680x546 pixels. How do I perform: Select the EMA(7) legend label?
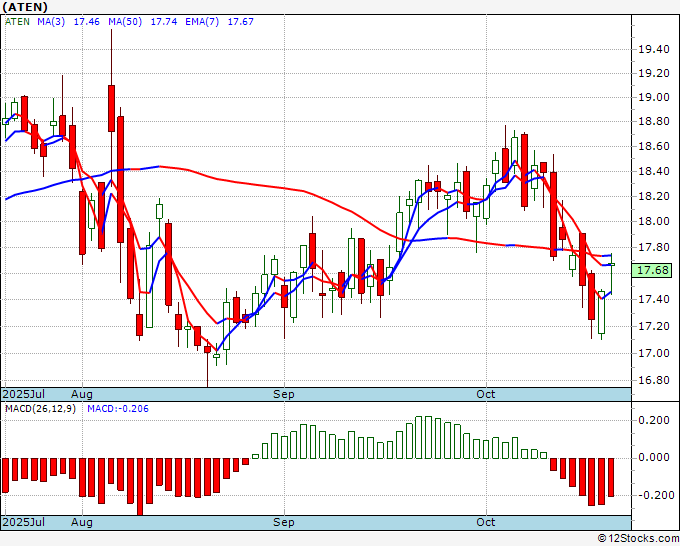202,22
